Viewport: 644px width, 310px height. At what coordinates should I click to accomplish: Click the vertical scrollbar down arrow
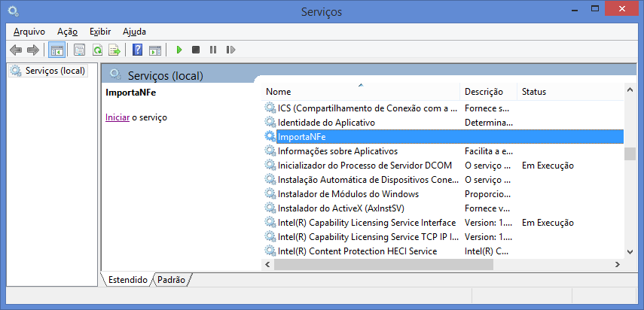(x=629, y=251)
